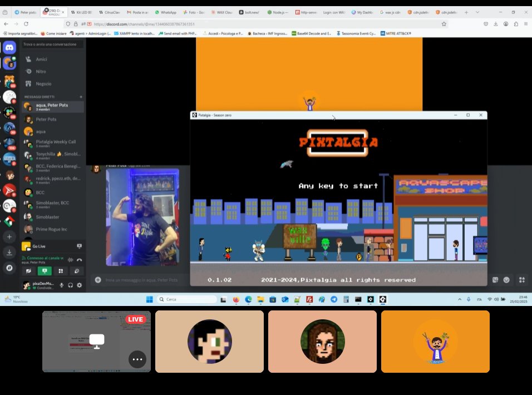Expand the list all tabs chevron
532x395 pixels.
tap(477, 12)
